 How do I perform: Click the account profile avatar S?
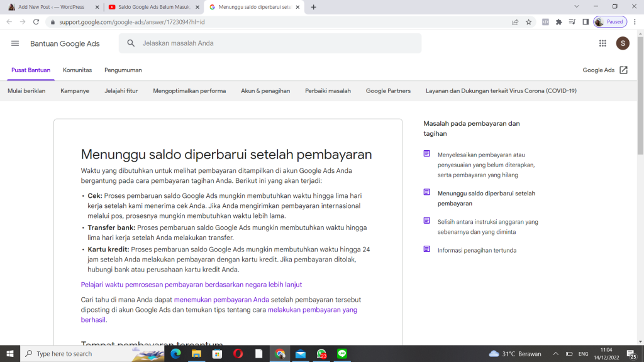(x=623, y=43)
